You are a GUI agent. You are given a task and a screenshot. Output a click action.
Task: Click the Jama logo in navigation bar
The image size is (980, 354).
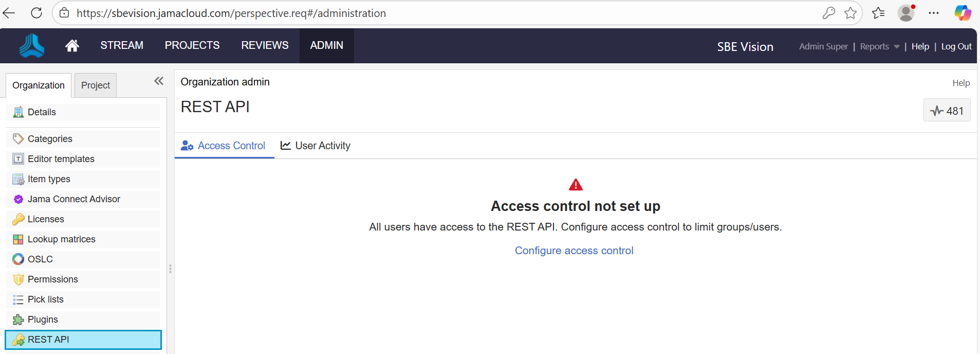coord(32,46)
